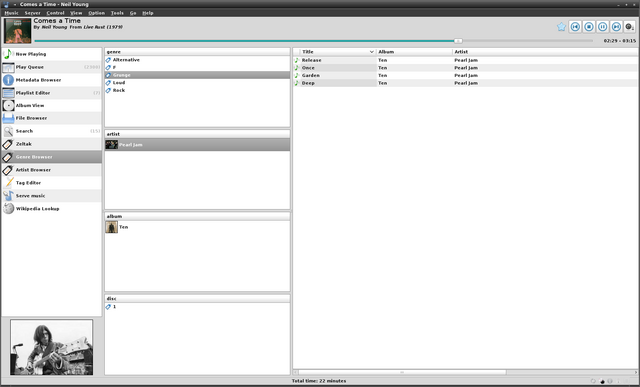This screenshot has height=387, width=640.
Task: Click the Live Rust (1979) album link
Action: point(103,27)
